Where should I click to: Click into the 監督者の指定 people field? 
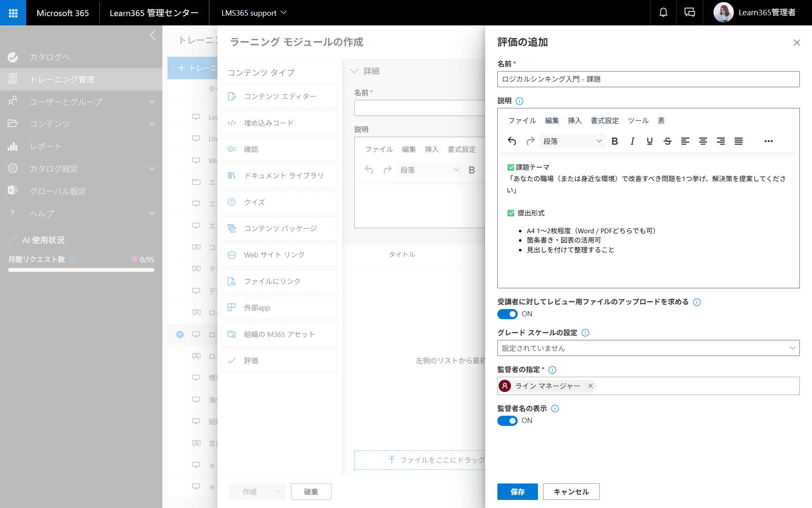point(648,386)
